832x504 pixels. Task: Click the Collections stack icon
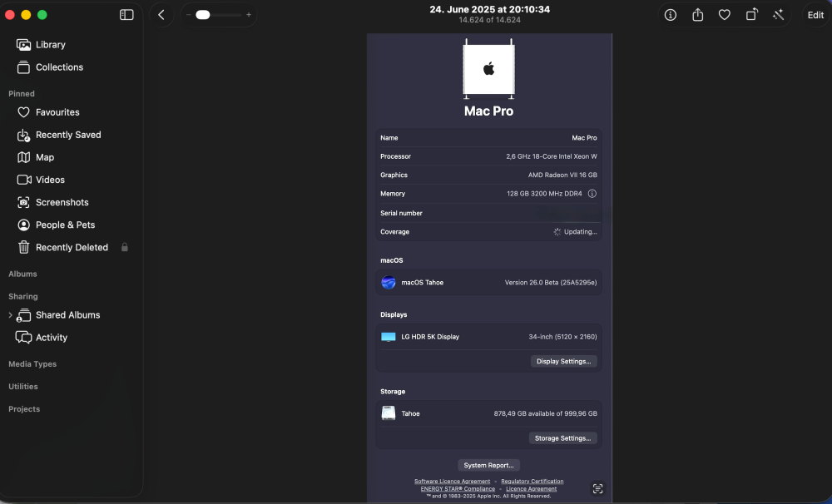(x=23, y=67)
